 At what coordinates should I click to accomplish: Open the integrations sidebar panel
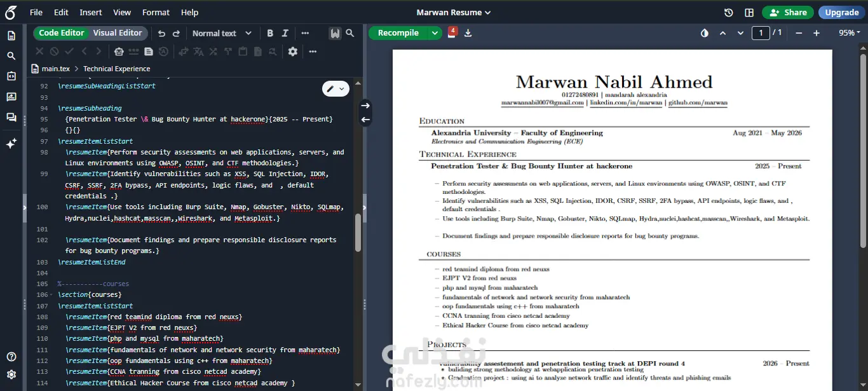point(11,76)
